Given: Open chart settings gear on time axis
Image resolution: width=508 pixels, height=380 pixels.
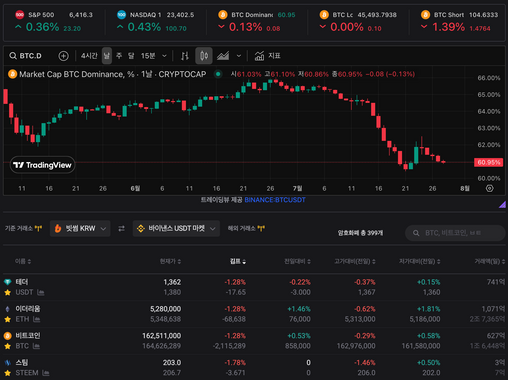Looking at the screenshot, I should pyautogui.click(x=489, y=188).
